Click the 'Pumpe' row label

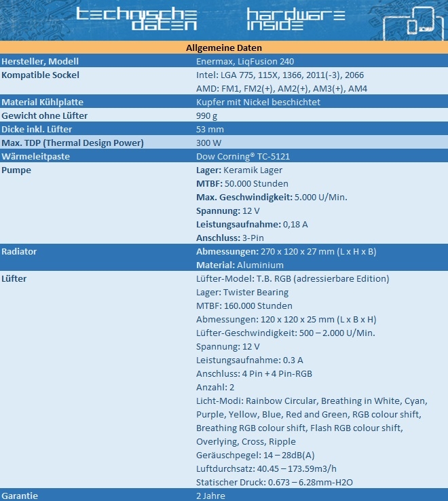coord(16,170)
